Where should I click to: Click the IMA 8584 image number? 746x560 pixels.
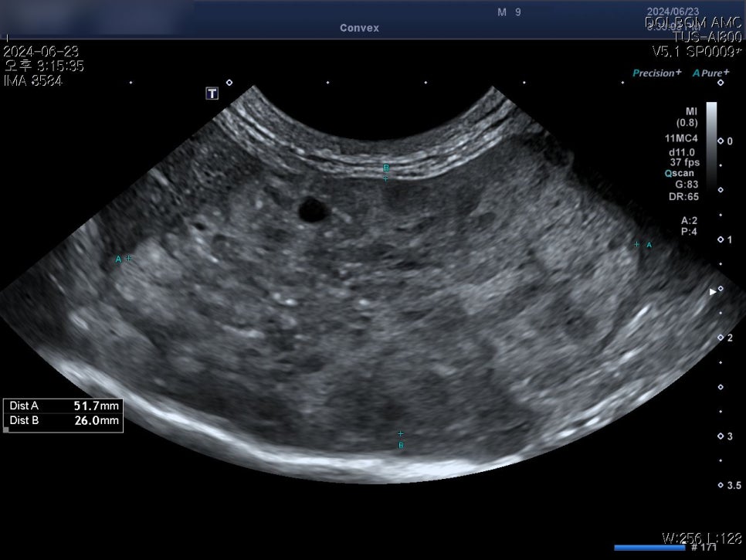point(33,80)
